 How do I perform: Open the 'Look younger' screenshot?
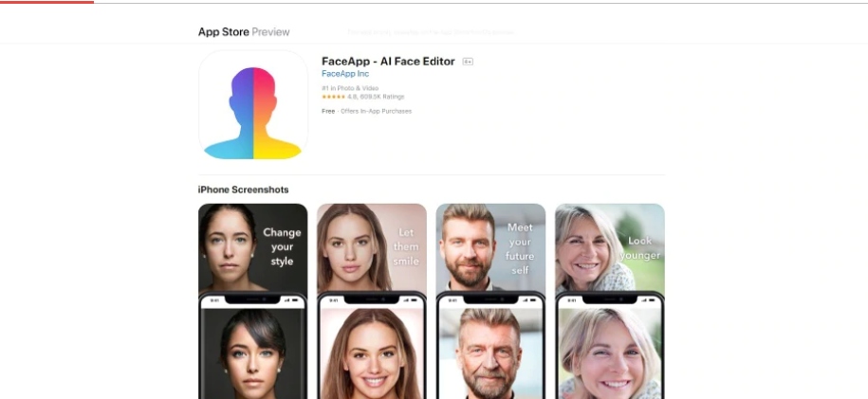point(609,301)
